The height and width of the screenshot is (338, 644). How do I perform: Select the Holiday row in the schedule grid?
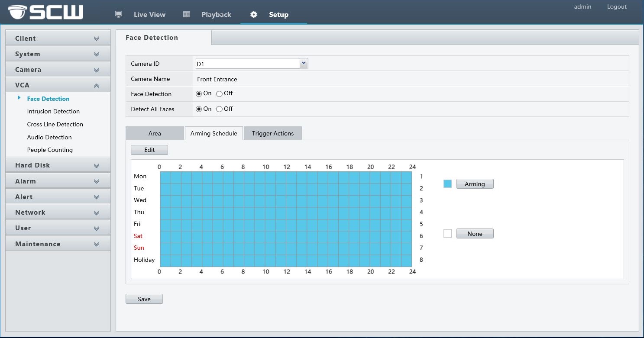[x=285, y=260]
